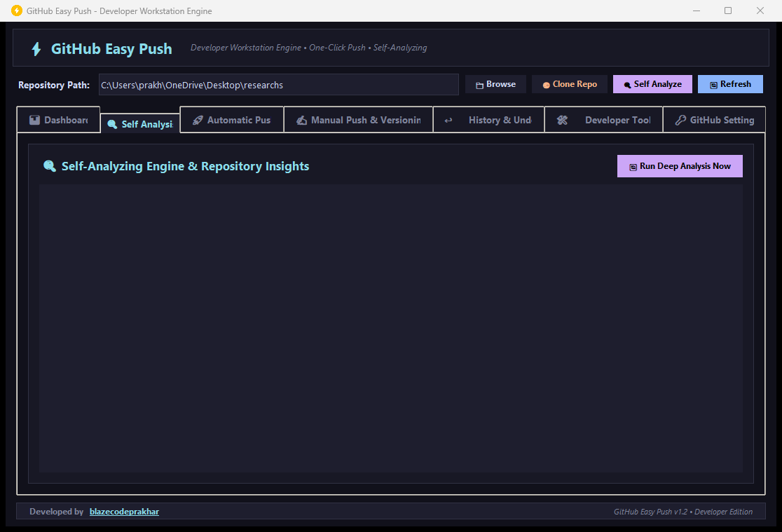Select the Self Analysis tab
782x532 pixels.
tap(140, 124)
